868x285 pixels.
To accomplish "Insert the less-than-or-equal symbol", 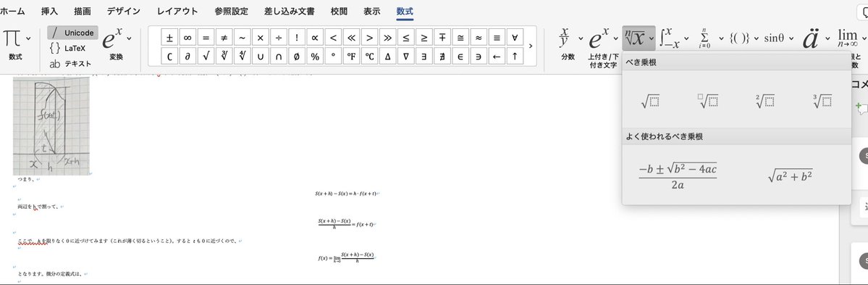I will (406, 38).
